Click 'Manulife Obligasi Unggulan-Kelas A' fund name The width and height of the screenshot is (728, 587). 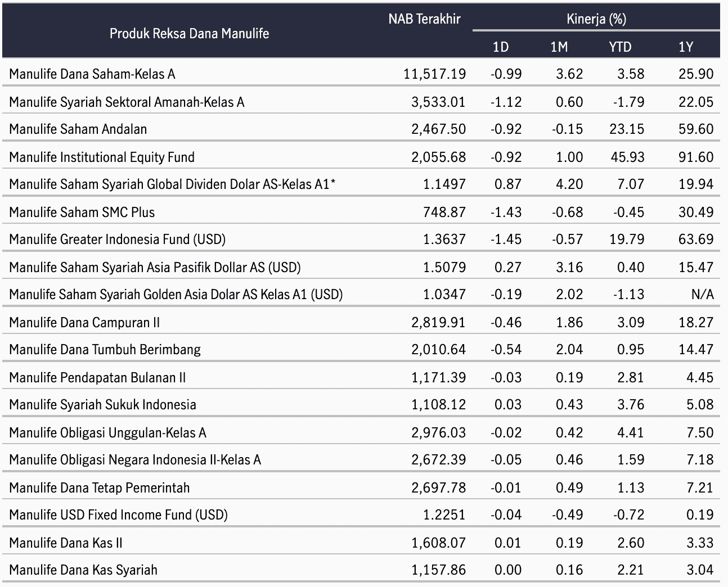[x=107, y=432]
